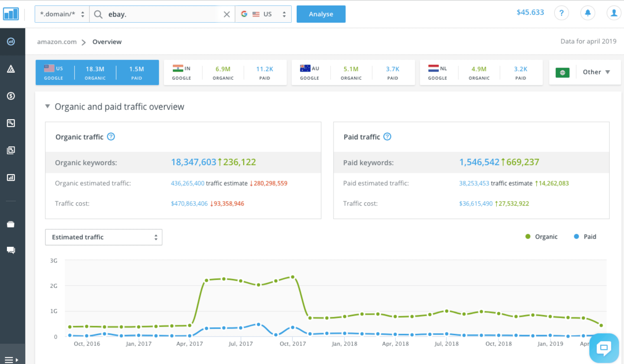Toggle the Paid series in chart legend
The height and width of the screenshot is (364, 624).
[585, 237]
